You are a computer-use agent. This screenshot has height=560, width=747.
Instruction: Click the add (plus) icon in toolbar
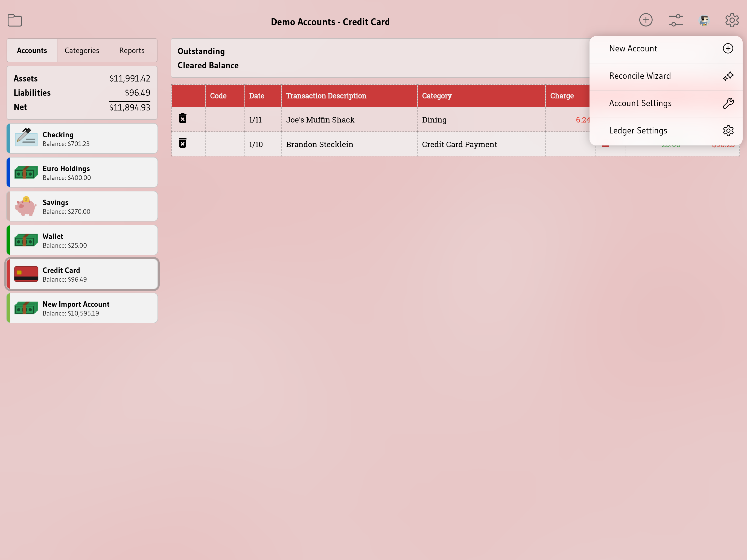645,20
